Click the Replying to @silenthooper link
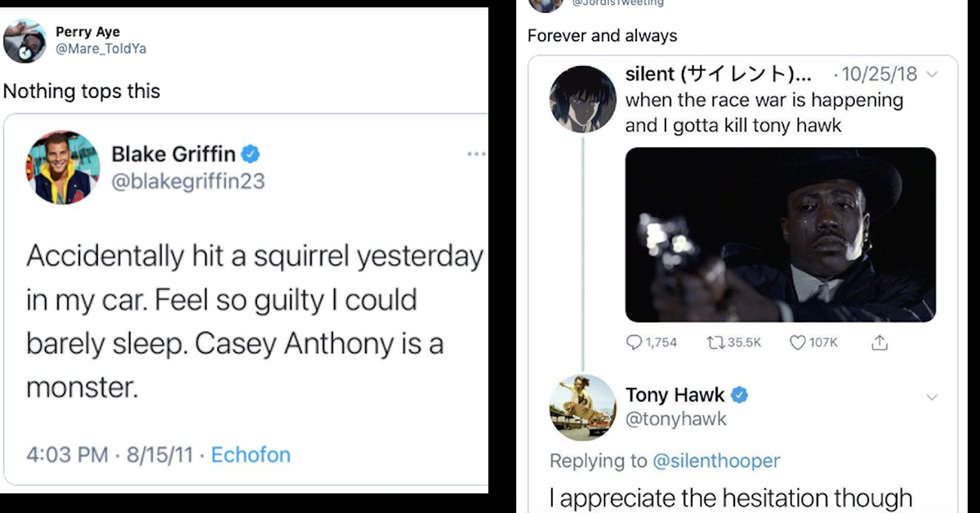 point(719,461)
